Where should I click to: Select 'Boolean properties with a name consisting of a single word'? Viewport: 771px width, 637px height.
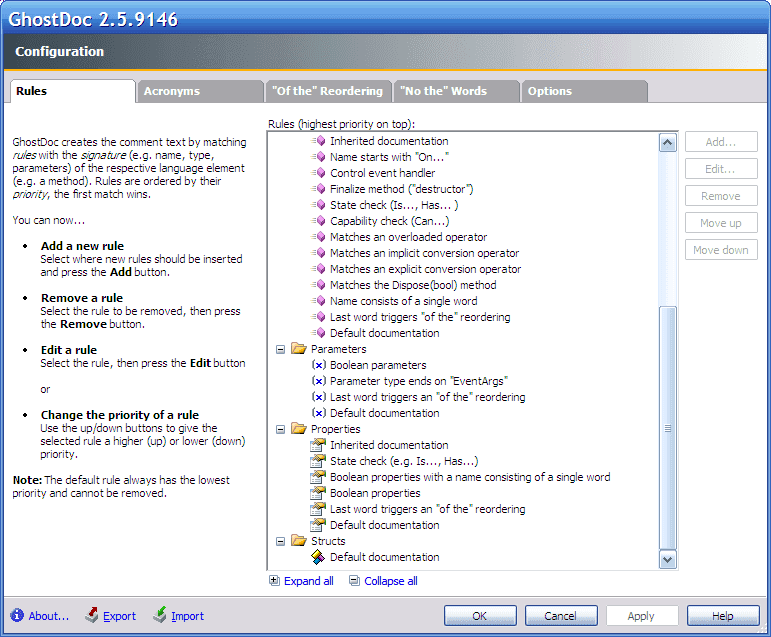click(x=470, y=477)
